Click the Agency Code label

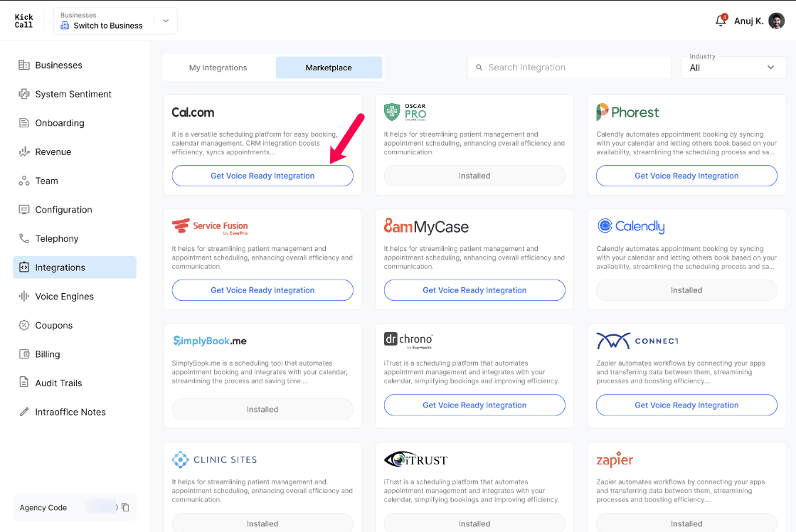pos(43,508)
